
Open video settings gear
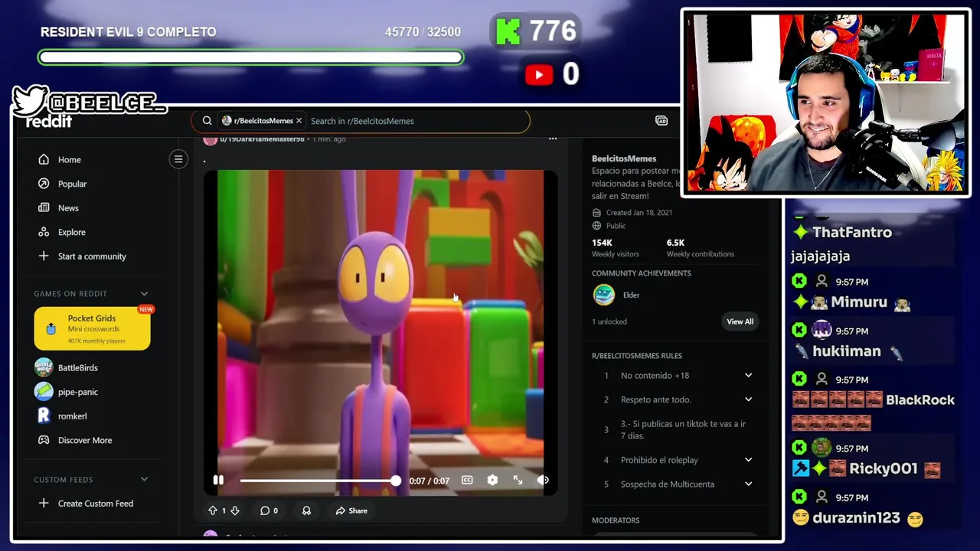[x=492, y=480]
